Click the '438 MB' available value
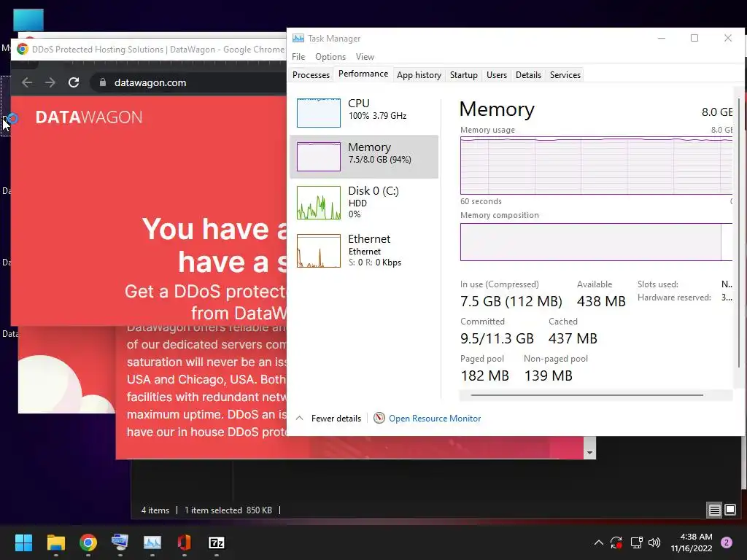The width and height of the screenshot is (747, 560). (x=601, y=301)
